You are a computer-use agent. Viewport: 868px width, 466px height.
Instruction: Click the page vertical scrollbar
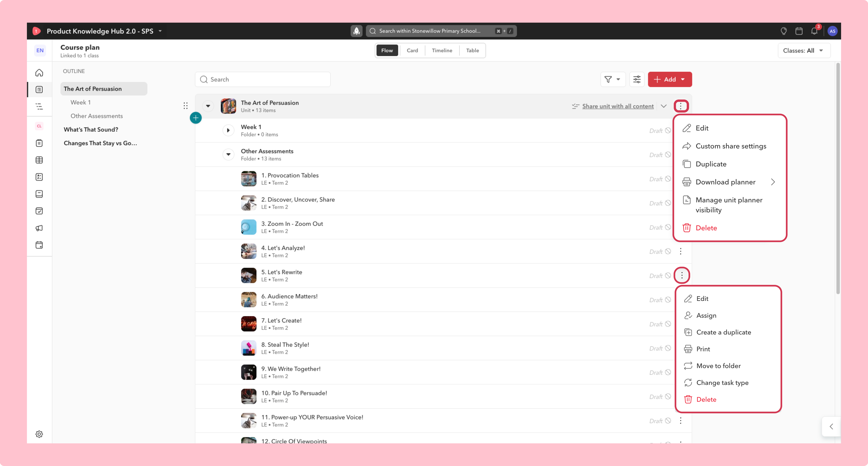(x=838, y=179)
